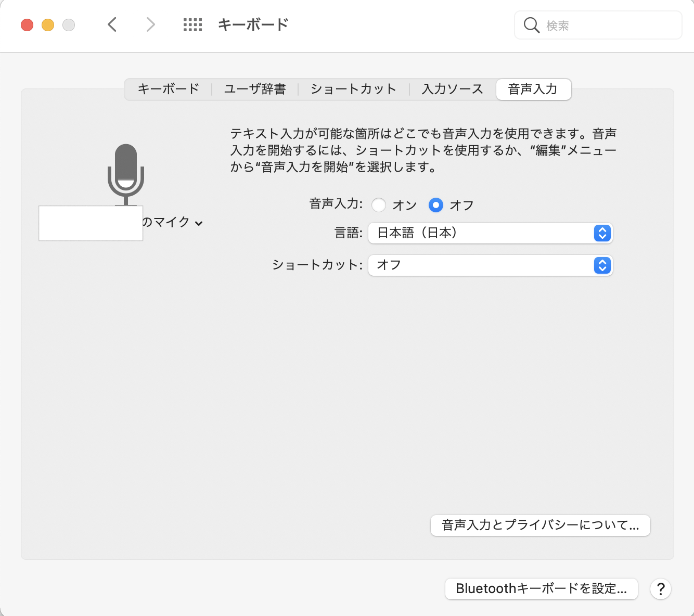694x616 pixels.
Task: Expand the microphone source chevron menu
Action: tap(199, 223)
